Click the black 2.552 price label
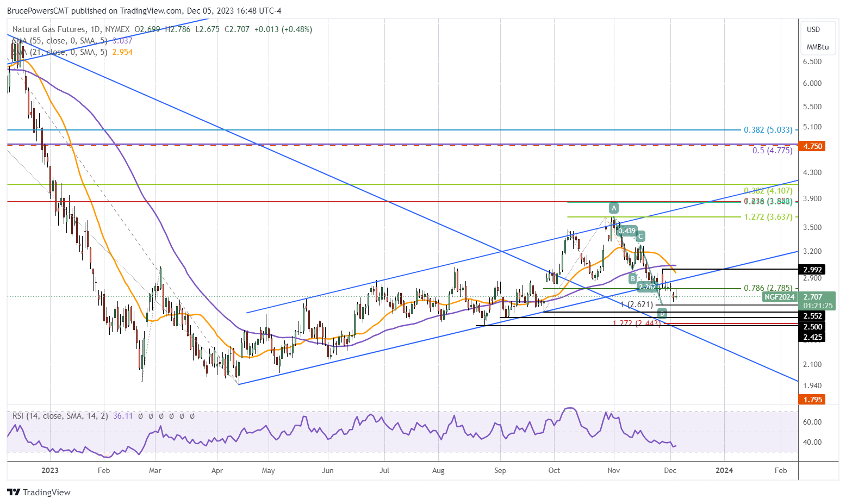This screenshot has height=504, width=846. [x=813, y=316]
